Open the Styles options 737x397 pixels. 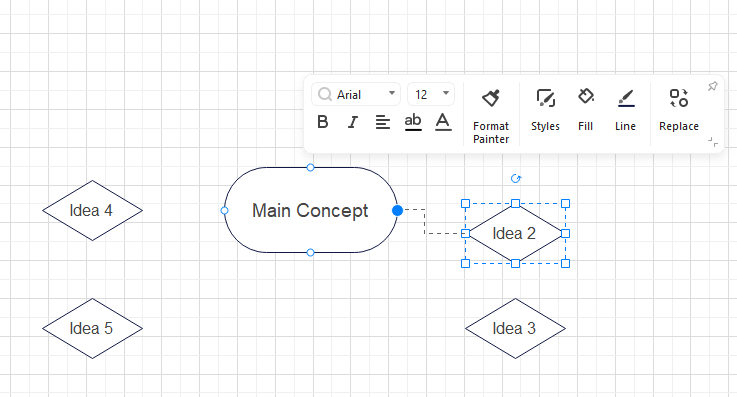pos(545,110)
